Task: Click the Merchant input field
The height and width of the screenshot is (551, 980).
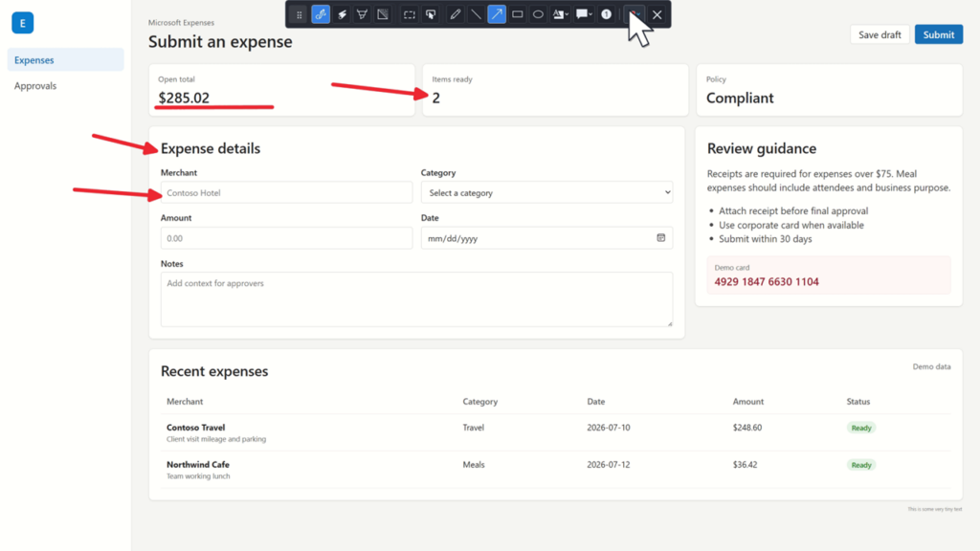Action: [286, 192]
